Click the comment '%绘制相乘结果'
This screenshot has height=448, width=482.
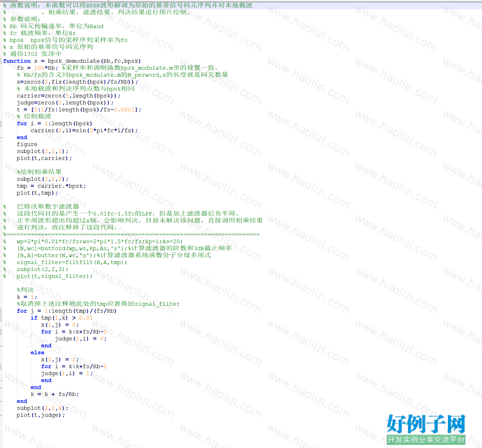[39, 172]
